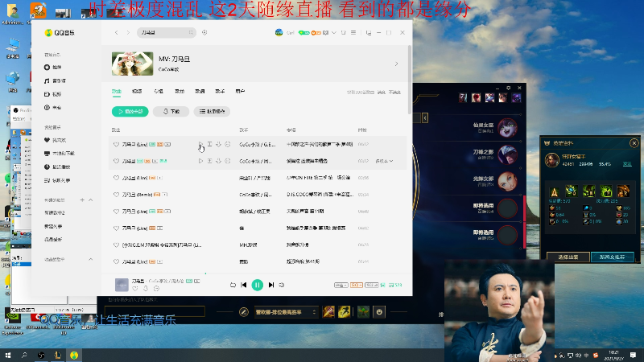Click the green play-all button
The height and width of the screenshot is (362, 644).
(130, 111)
